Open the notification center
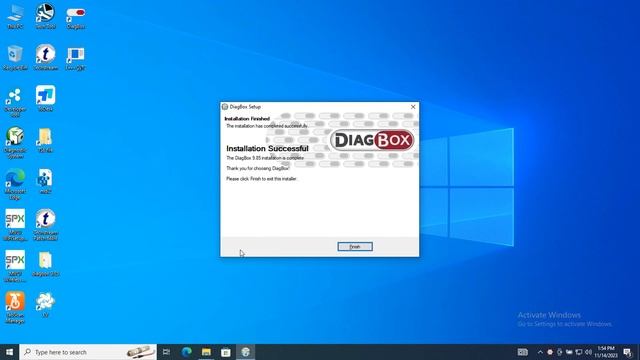This screenshot has height=360, width=640. coord(628,352)
